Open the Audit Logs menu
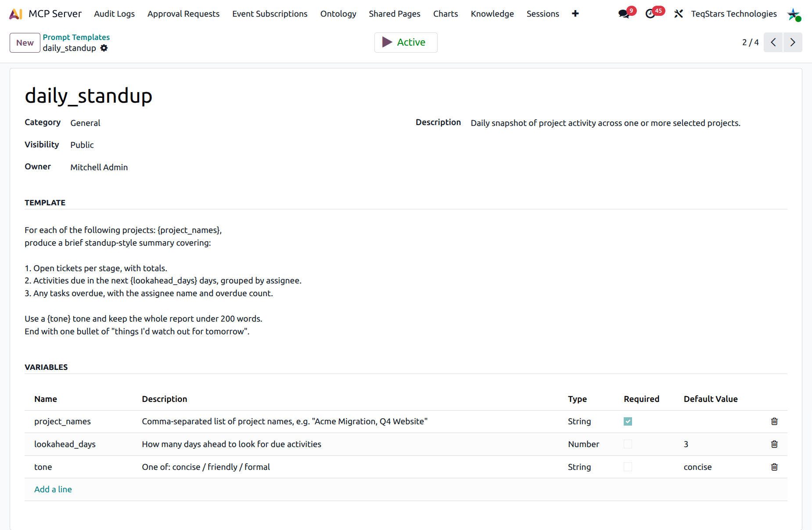The height and width of the screenshot is (530, 812). click(114, 14)
